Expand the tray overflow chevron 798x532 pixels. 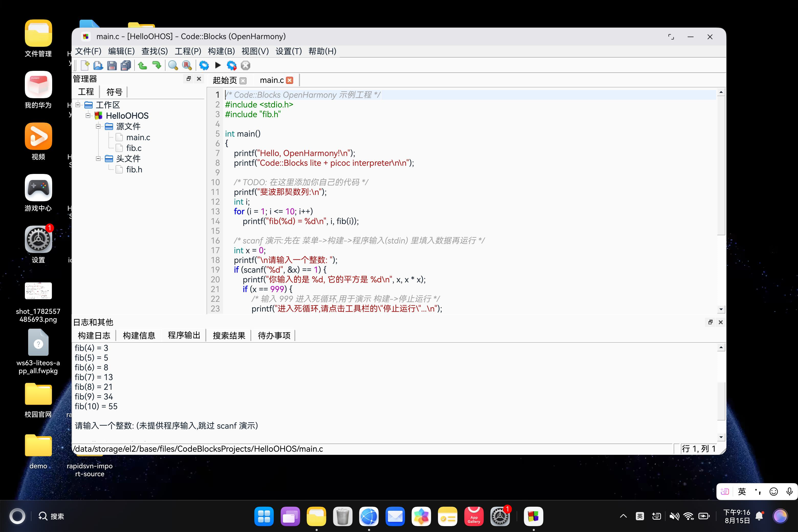[623, 516]
